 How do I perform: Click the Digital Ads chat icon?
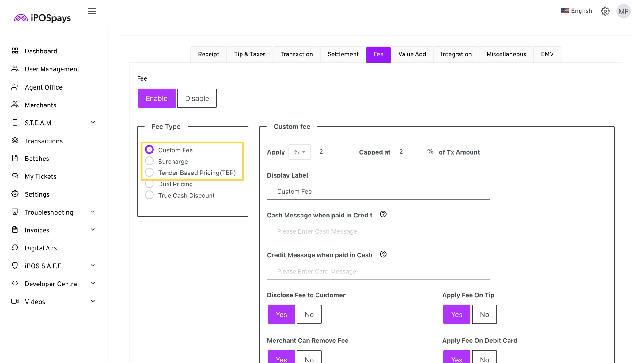pos(15,248)
